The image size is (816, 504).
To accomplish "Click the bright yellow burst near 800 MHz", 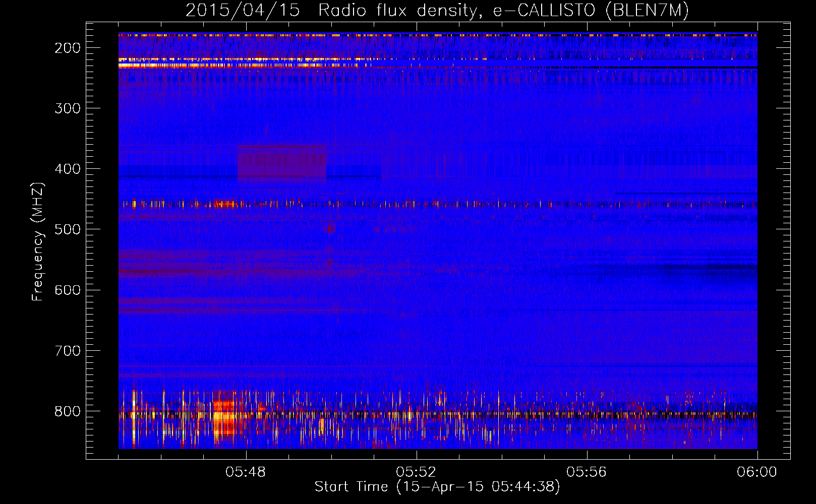I will pos(224,417).
